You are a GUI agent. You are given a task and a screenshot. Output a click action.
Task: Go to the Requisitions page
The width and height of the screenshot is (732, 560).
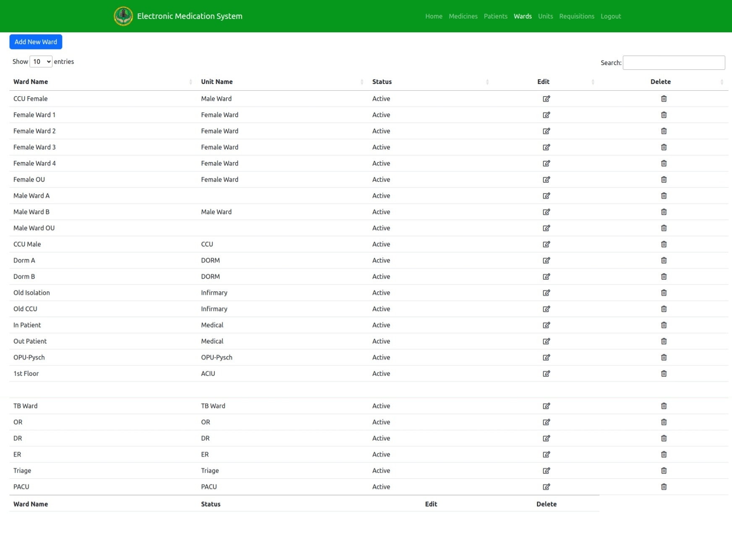576,16
